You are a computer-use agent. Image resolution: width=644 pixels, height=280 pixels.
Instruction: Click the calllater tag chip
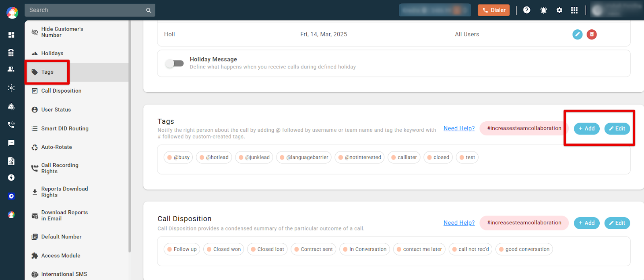pos(404,158)
